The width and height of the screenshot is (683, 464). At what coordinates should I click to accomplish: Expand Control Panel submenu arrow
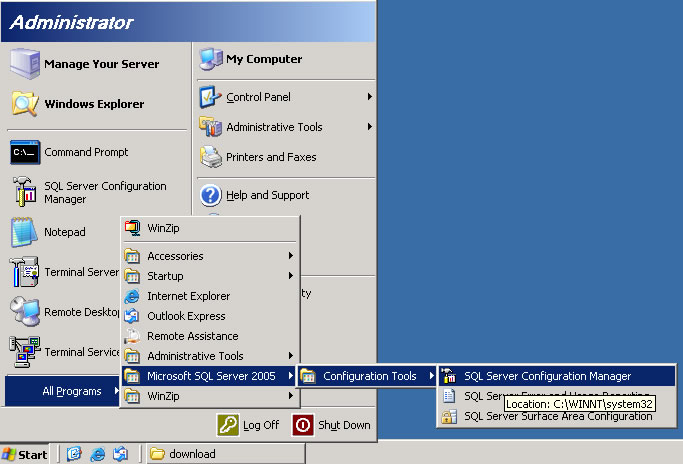pos(369,96)
